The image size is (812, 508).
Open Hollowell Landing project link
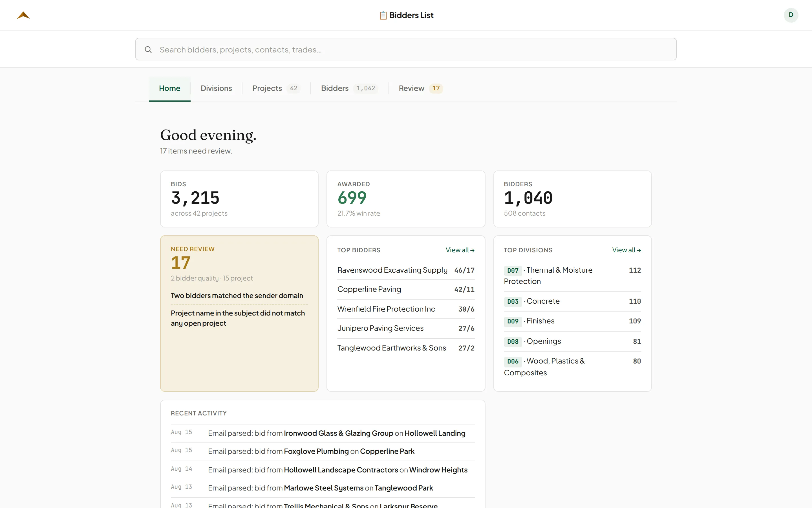coord(435,433)
